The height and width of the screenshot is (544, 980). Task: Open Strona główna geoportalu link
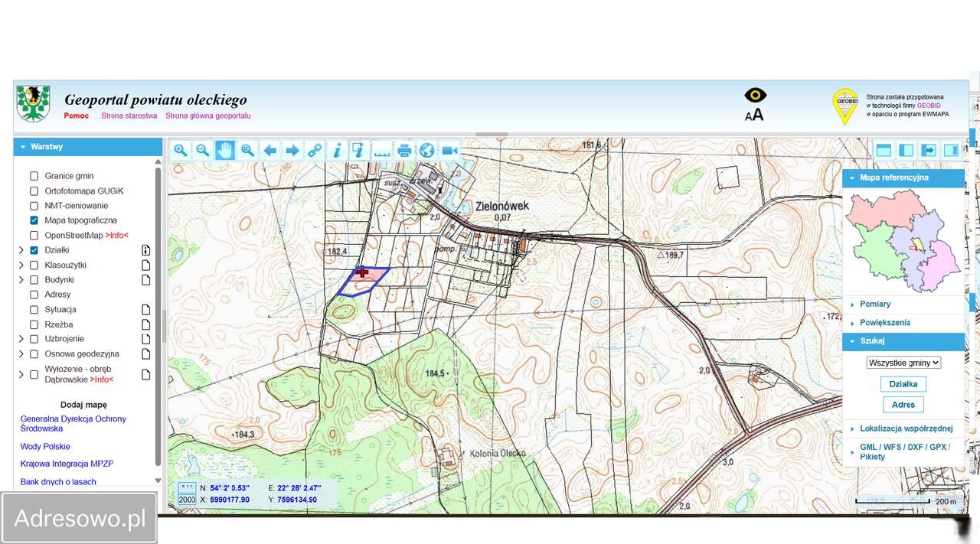click(x=208, y=116)
